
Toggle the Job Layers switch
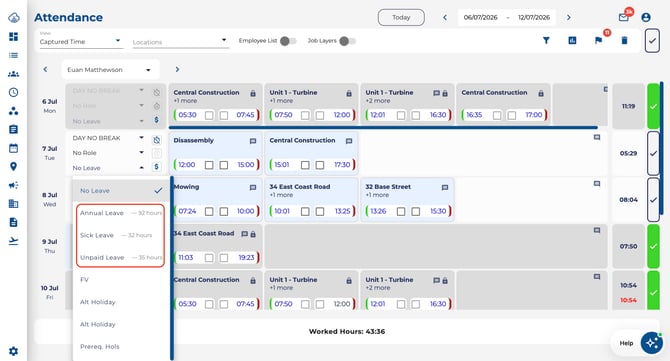[x=347, y=41]
